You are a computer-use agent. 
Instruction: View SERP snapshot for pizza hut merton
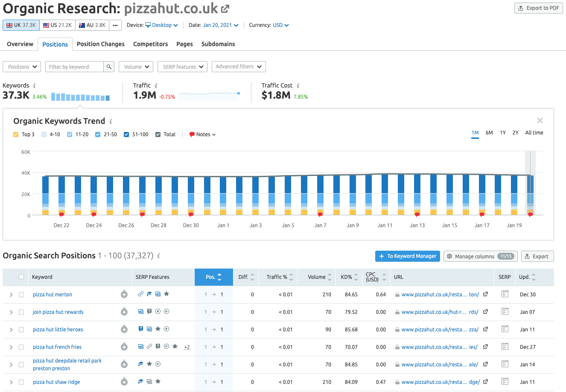pos(505,294)
